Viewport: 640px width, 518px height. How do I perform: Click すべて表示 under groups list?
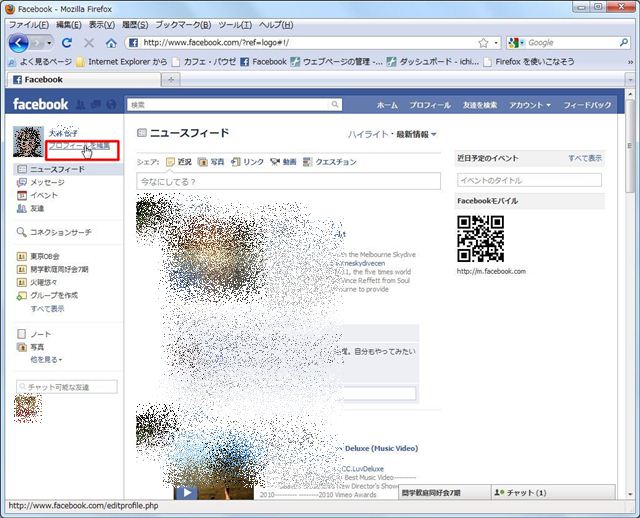point(47,309)
